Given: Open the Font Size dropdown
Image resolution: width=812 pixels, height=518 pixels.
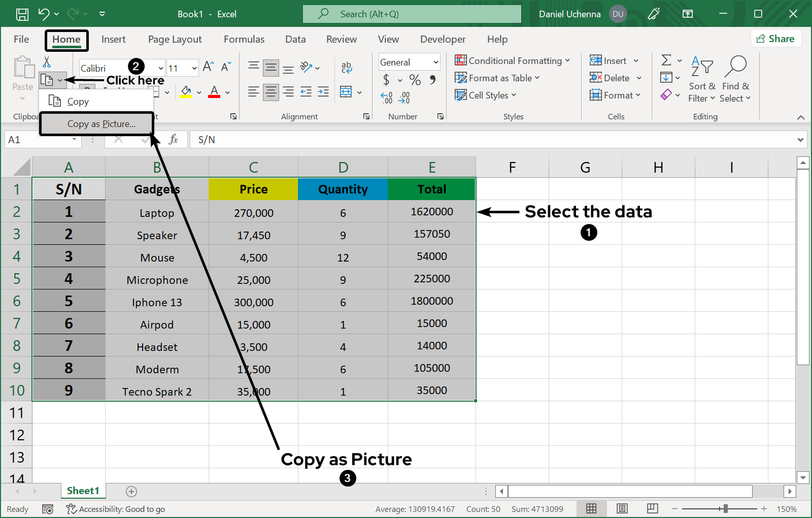Looking at the screenshot, I should (193, 68).
